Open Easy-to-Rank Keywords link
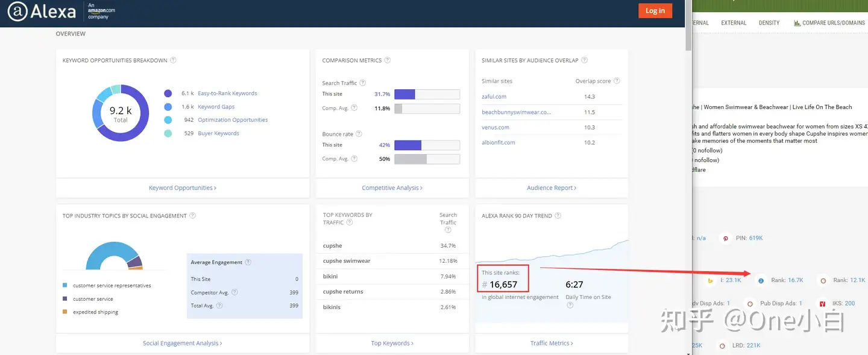868x355 pixels. (x=227, y=93)
